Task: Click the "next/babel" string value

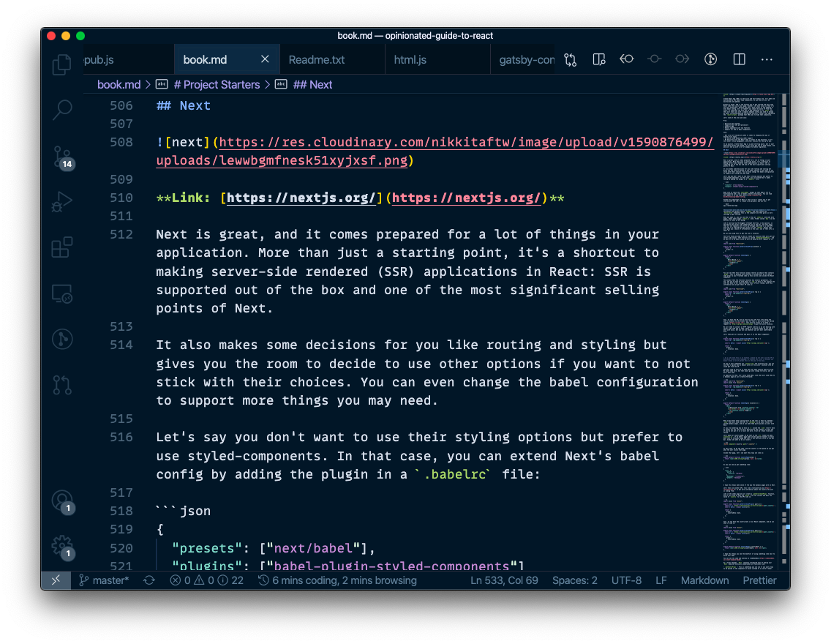Action: pos(314,548)
